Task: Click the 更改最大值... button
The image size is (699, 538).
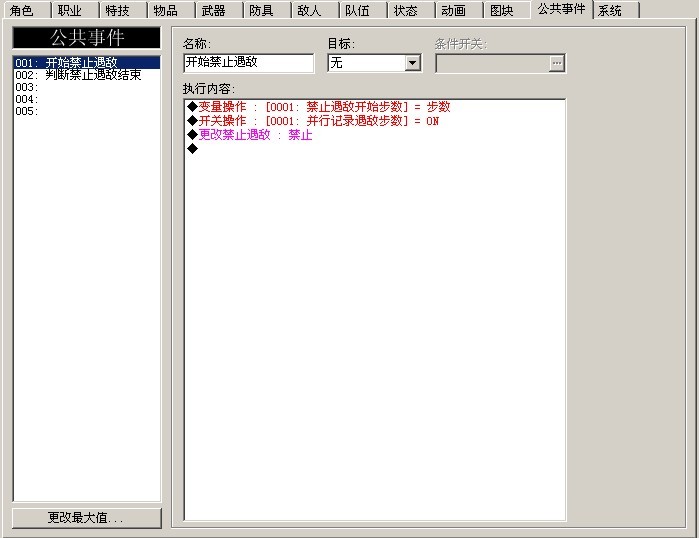Action: [87, 518]
